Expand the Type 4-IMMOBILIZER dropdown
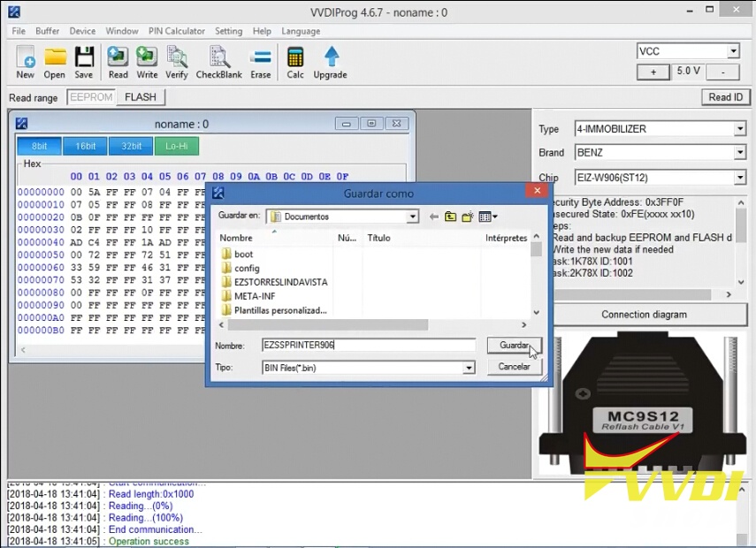 (740, 129)
